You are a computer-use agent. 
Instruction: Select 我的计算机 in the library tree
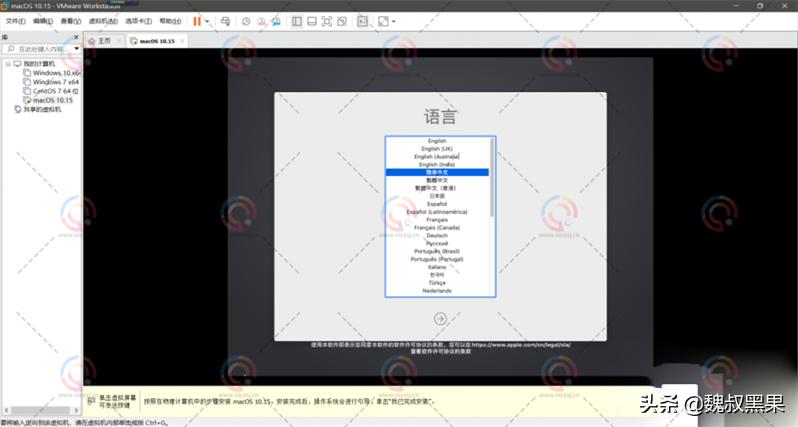point(39,64)
